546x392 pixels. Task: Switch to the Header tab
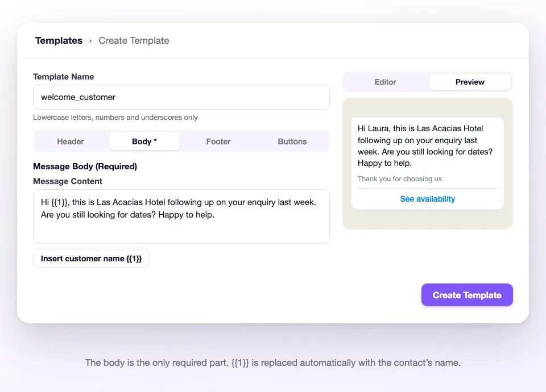pyautogui.click(x=71, y=141)
